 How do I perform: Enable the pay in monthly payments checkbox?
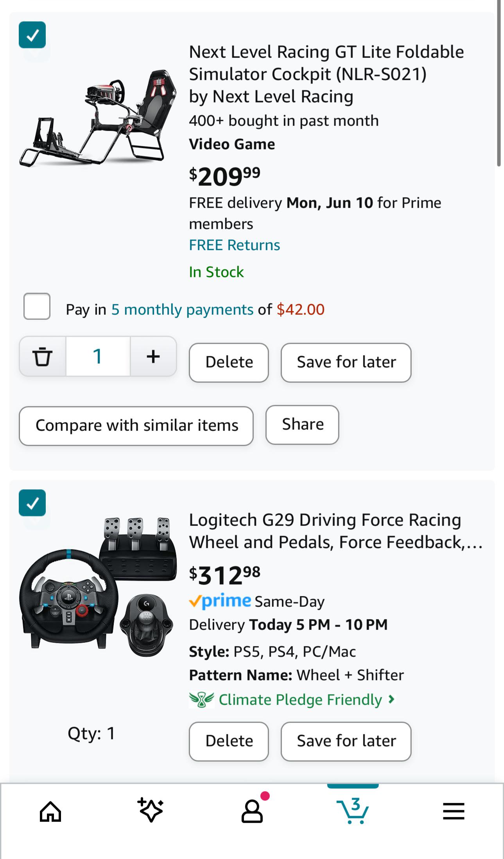[37, 306]
